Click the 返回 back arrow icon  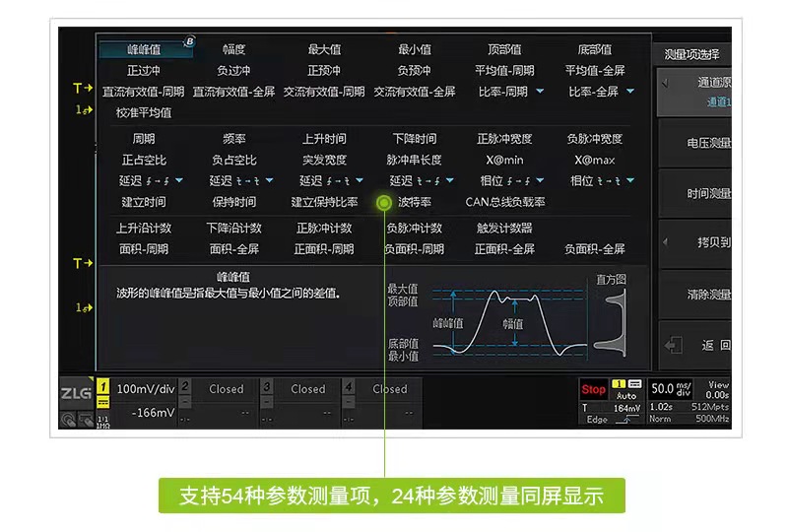673,346
